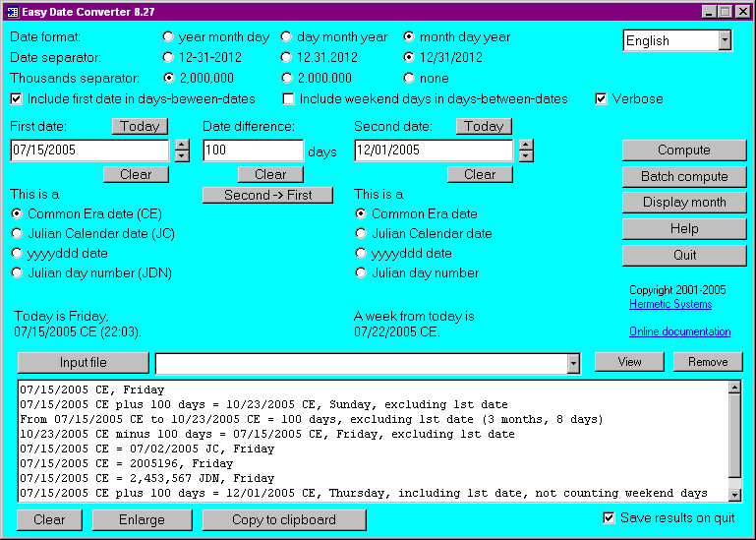The width and height of the screenshot is (756, 540).
Task: Click result line '07/15/2005 CE = 07/02/2005 JC, Friday'
Action: pos(147,449)
